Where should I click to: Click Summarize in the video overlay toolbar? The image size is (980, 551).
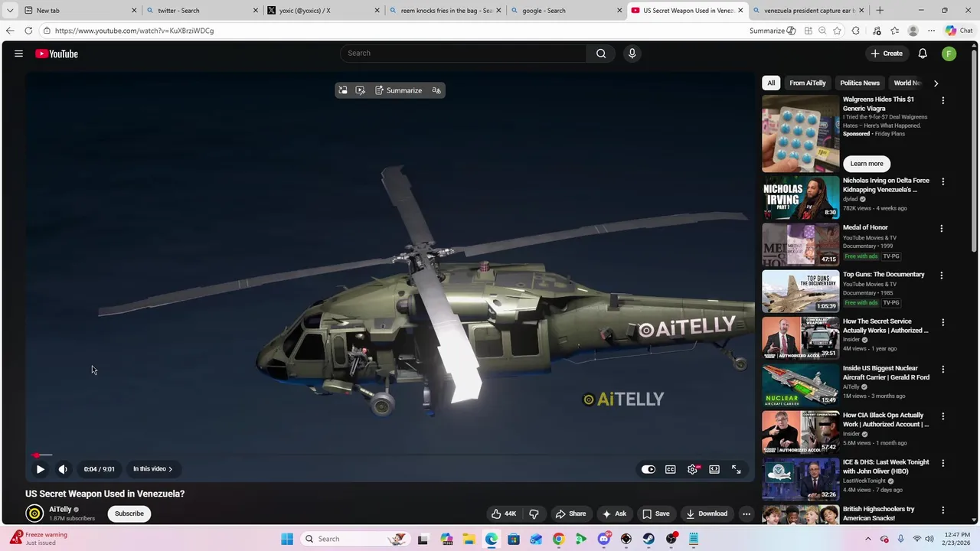399,90
